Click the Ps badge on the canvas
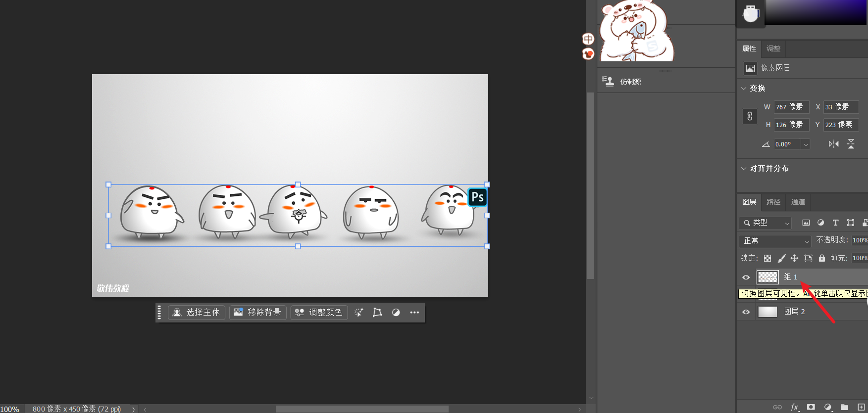The height and width of the screenshot is (413, 868). [477, 197]
